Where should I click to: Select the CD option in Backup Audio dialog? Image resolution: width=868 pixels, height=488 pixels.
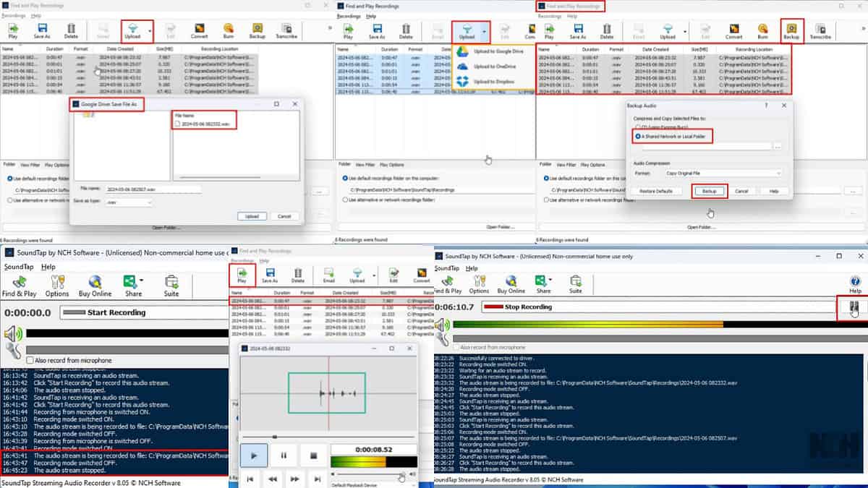637,125
